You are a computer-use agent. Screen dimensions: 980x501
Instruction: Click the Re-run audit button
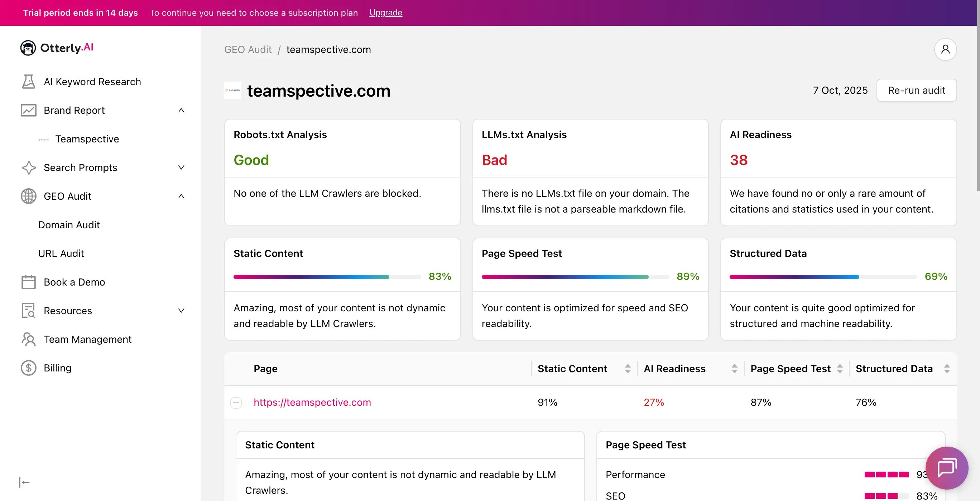click(x=916, y=91)
